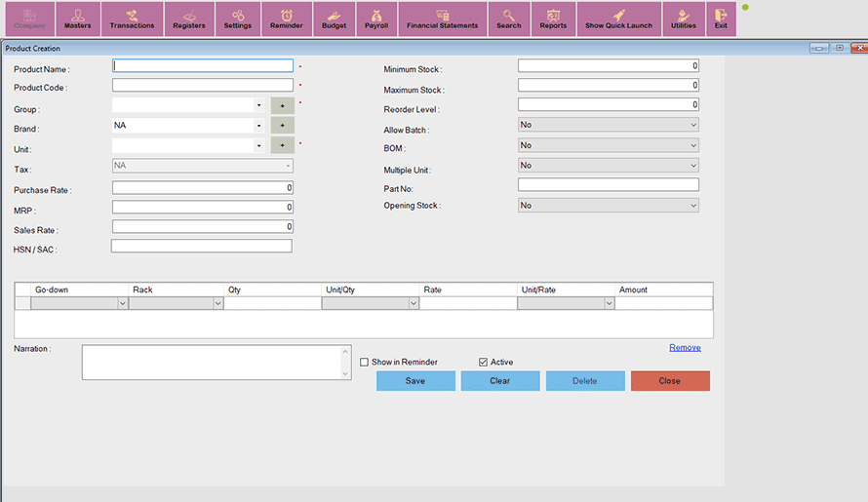Click the Amount cell in grid
868x502 pixels.
[664, 303]
